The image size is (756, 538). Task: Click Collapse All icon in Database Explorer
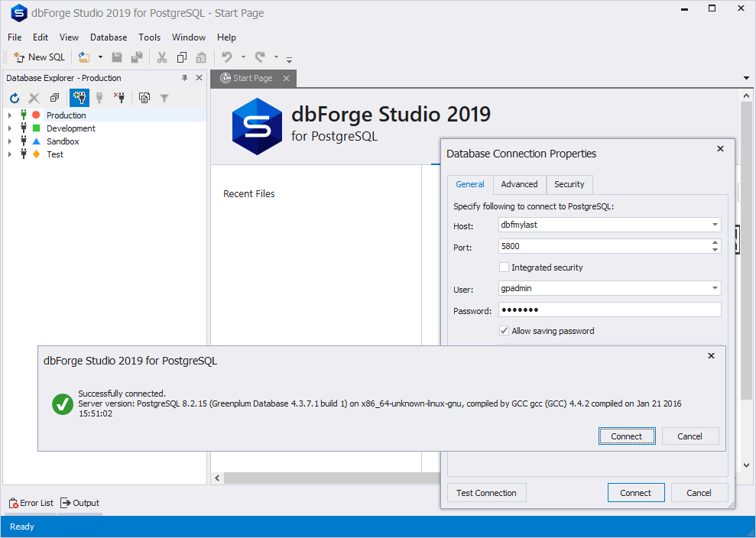[54, 99]
